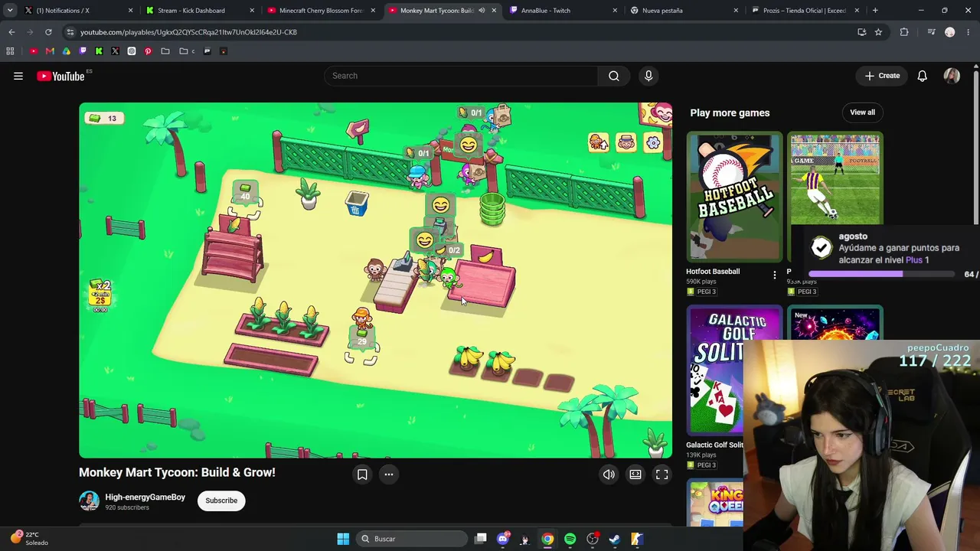980x551 pixels.
Task: Start voice search with microphone icon
Action: (648, 76)
